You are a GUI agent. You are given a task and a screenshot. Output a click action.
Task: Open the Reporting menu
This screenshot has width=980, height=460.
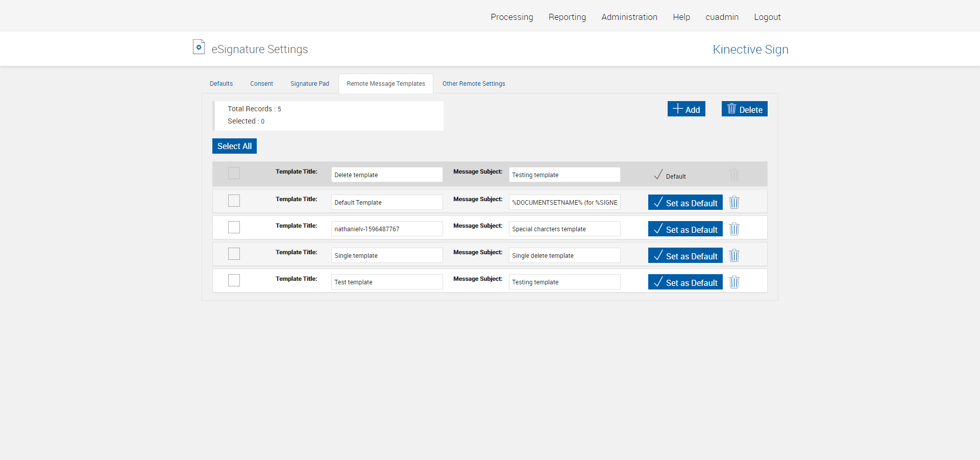coord(567,17)
